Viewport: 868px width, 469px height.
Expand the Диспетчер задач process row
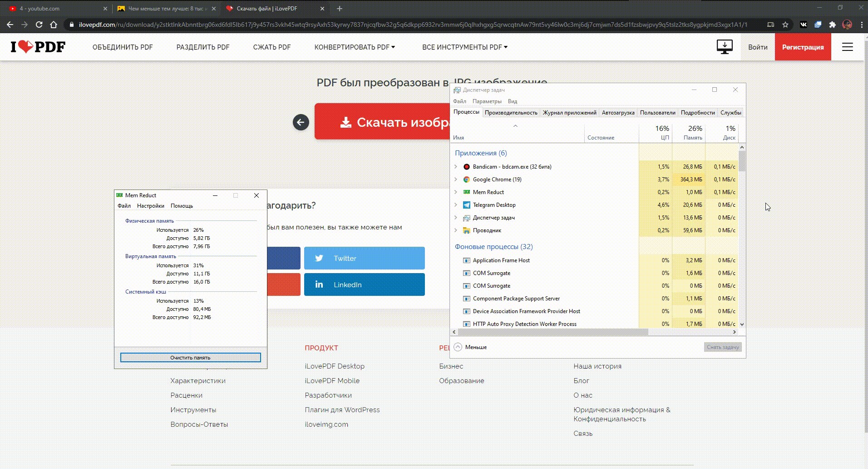click(x=456, y=218)
